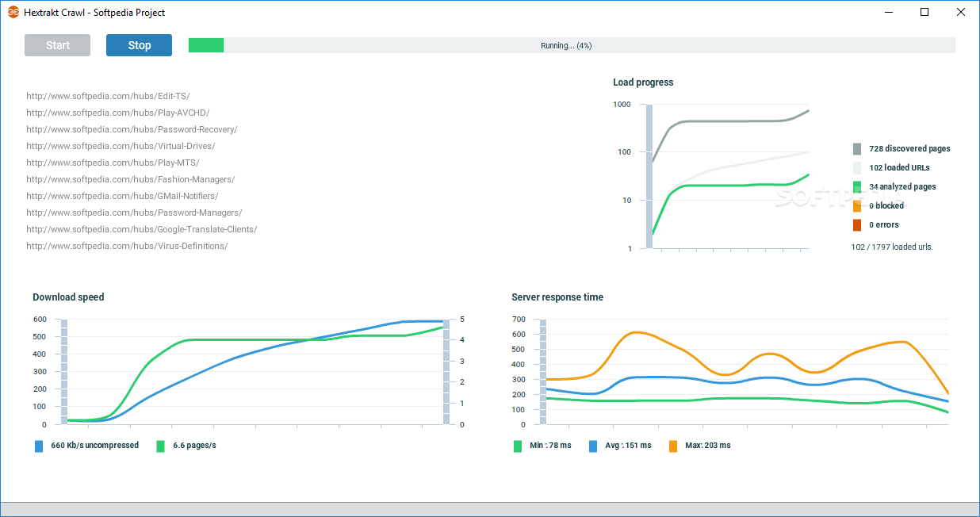The width and height of the screenshot is (980, 517).
Task: Select the Virus-Definitions hub URL
Action: pyautogui.click(x=127, y=246)
